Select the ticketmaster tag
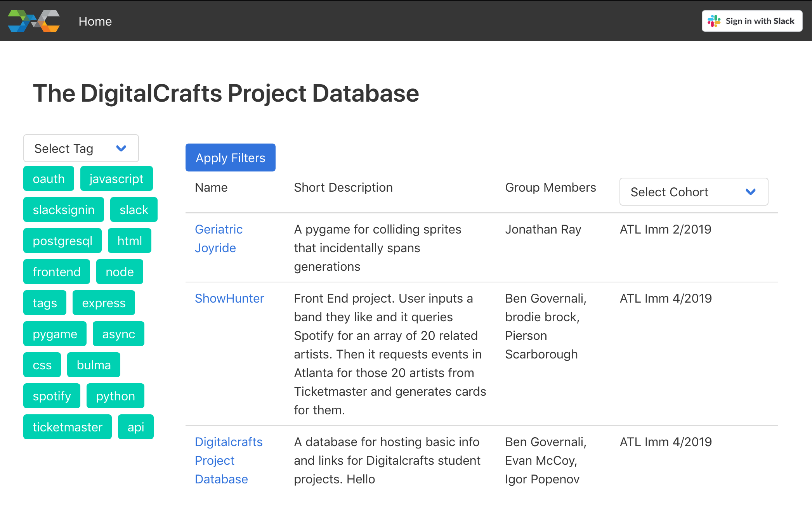 [68, 427]
